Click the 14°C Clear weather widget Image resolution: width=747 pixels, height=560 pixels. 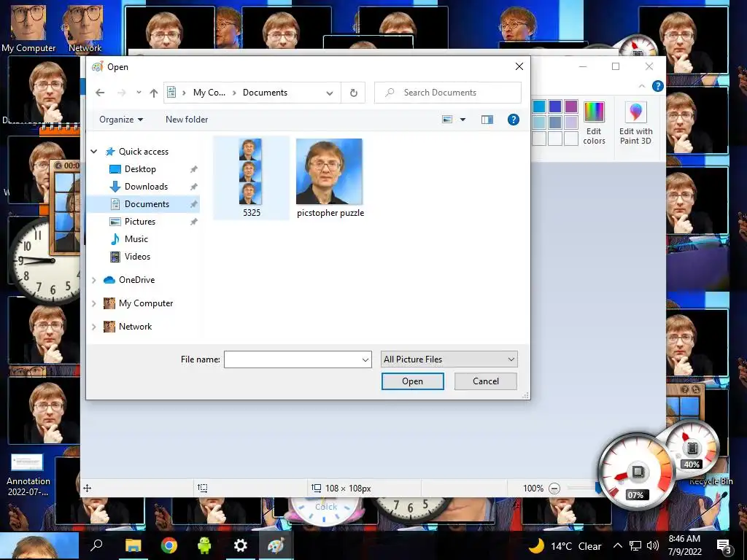click(565, 545)
